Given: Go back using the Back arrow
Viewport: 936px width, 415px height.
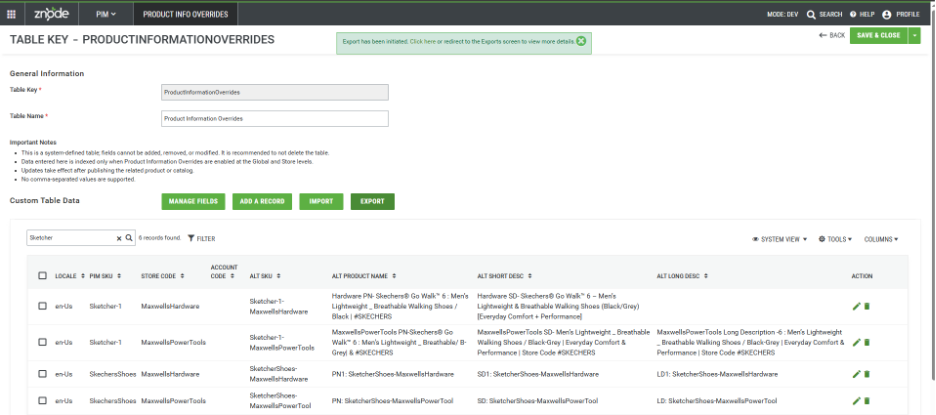Looking at the screenshot, I should tap(832, 35).
